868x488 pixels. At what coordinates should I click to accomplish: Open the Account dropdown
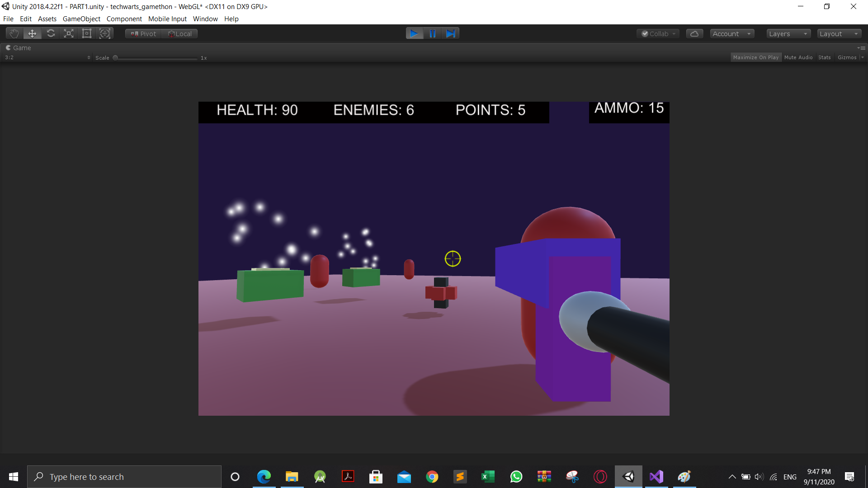pos(731,34)
